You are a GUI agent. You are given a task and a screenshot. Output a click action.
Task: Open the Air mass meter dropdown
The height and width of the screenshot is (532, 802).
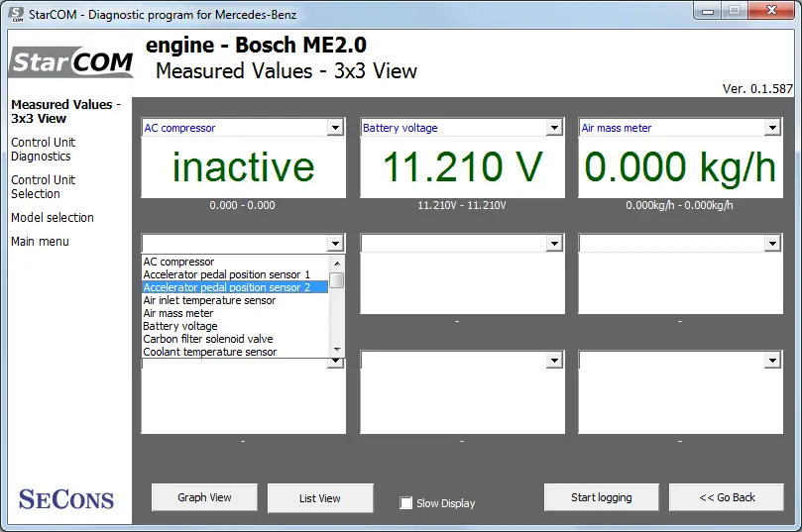pos(772,127)
